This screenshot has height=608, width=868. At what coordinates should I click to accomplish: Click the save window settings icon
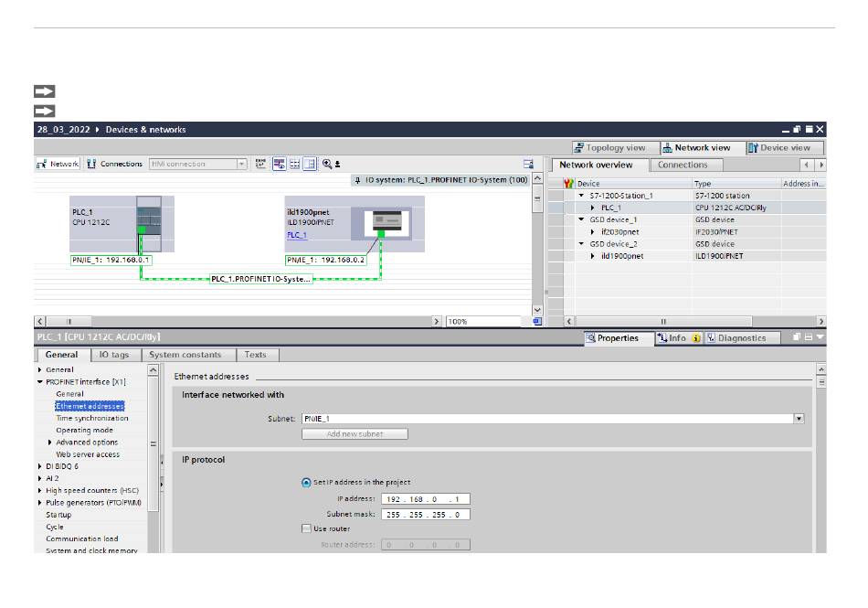[528, 164]
